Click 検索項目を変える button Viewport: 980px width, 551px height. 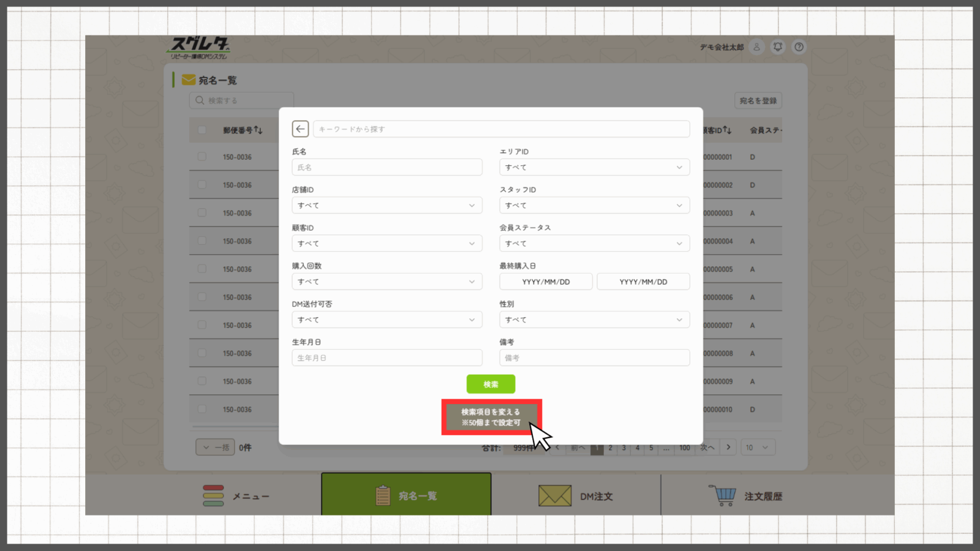click(491, 417)
